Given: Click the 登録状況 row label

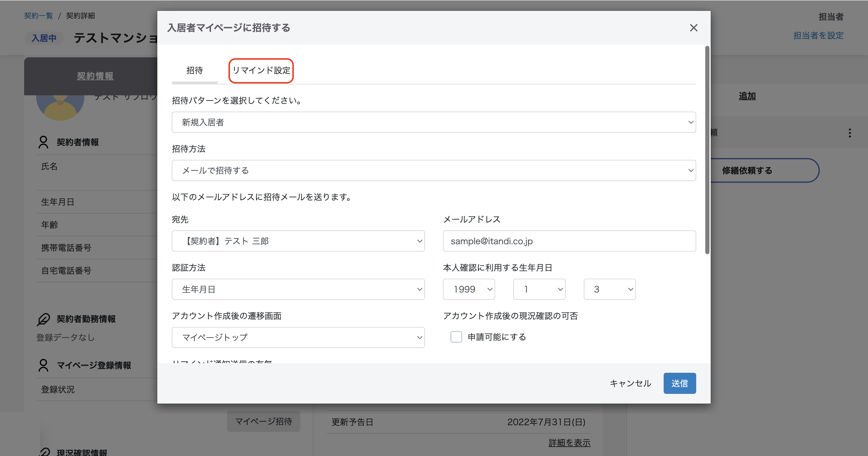Looking at the screenshot, I should coord(58,389).
